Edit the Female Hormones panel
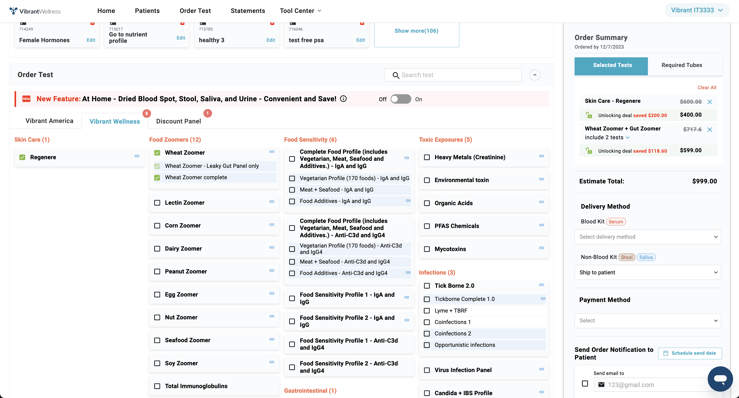 pos(91,41)
